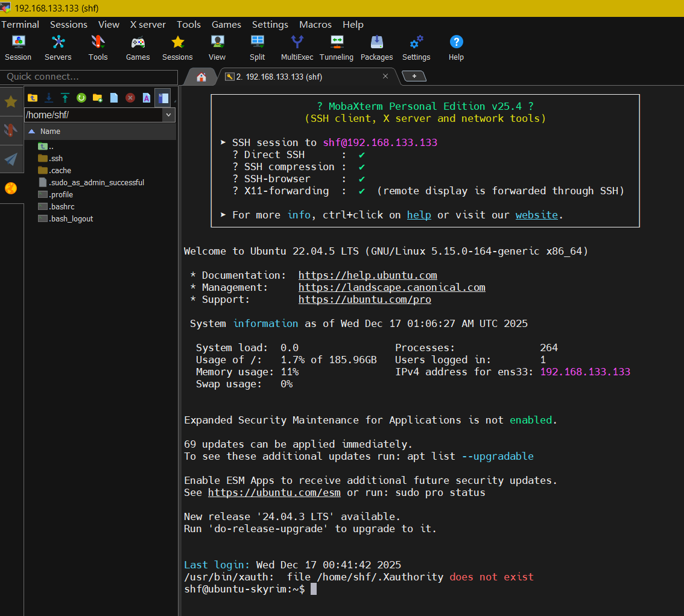Click the green refresh folder icon
The width and height of the screenshot is (684, 616).
81,98
